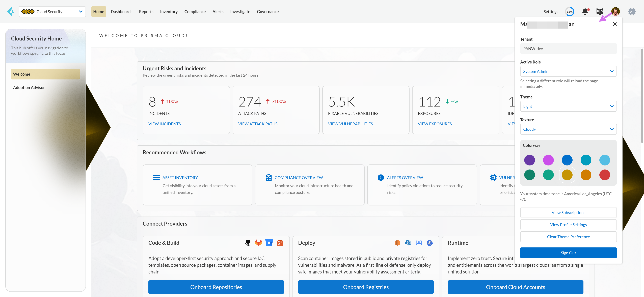
Task: Select the purple colorway swatch
Action: coord(529,160)
